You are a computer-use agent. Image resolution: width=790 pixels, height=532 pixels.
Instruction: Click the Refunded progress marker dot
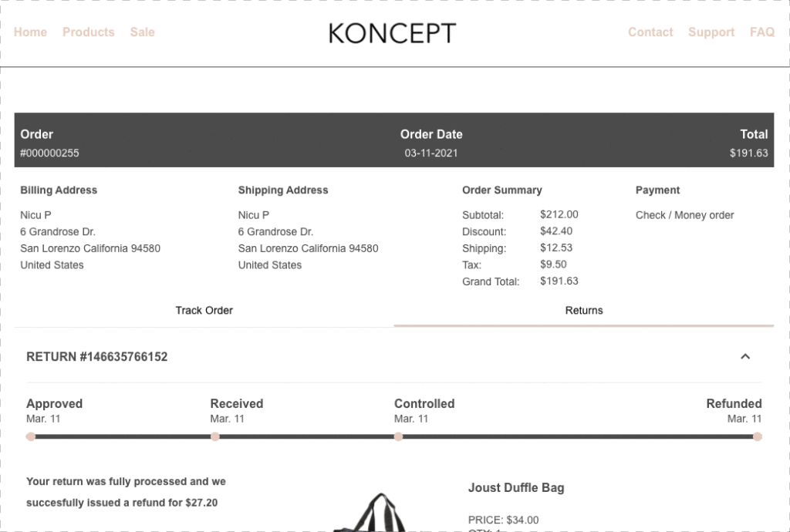tap(758, 436)
